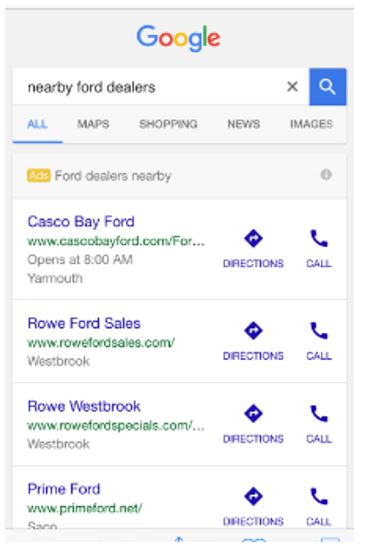
Task: Clear the search query with X
Action: point(292,86)
